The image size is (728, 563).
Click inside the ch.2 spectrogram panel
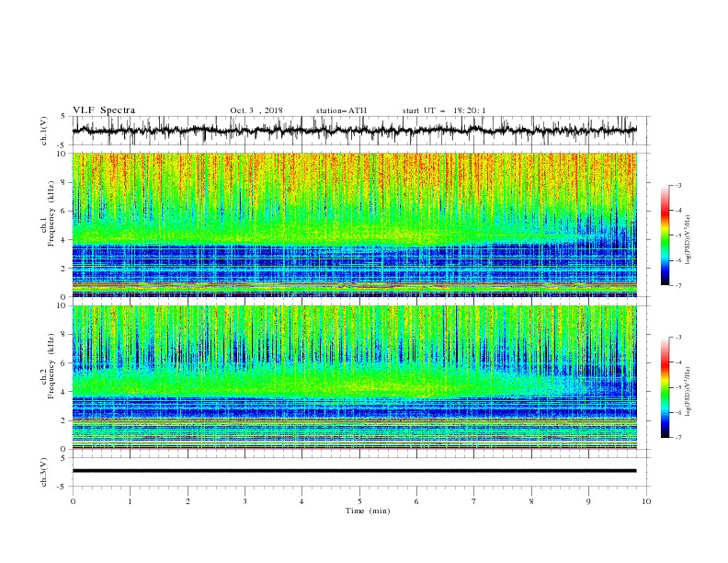(354, 377)
